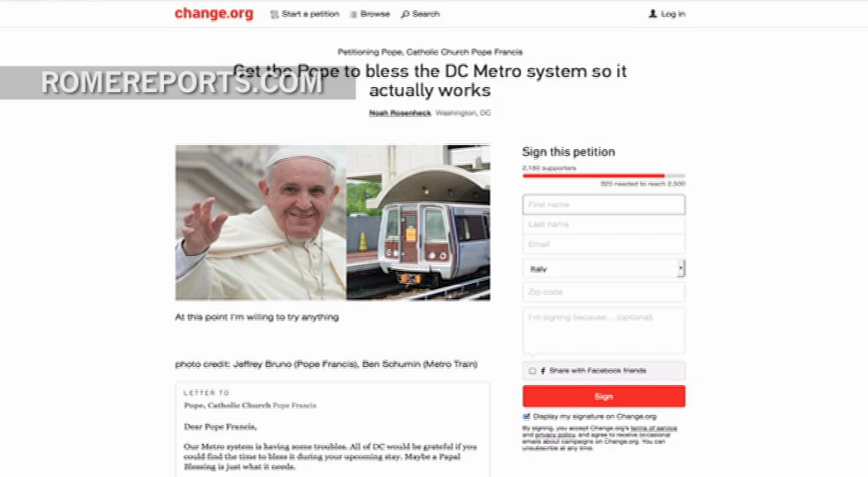The height and width of the screenshot is (477, 868).
Task: Click the supporters progress bar
Action: click(604, 176)
